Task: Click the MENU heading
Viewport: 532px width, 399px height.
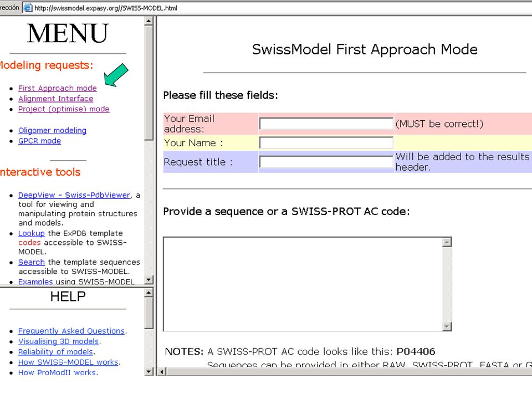Action: [68, 33]
